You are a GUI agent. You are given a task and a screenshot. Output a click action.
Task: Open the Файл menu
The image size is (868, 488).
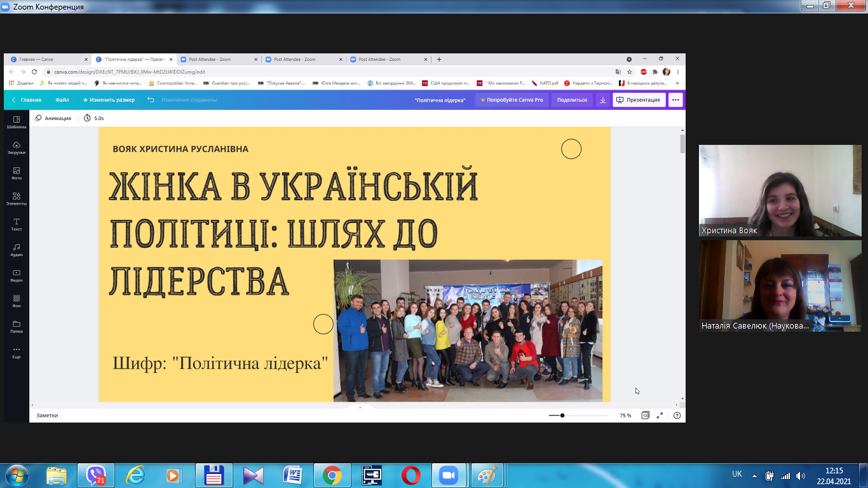(x=62, y=100)
